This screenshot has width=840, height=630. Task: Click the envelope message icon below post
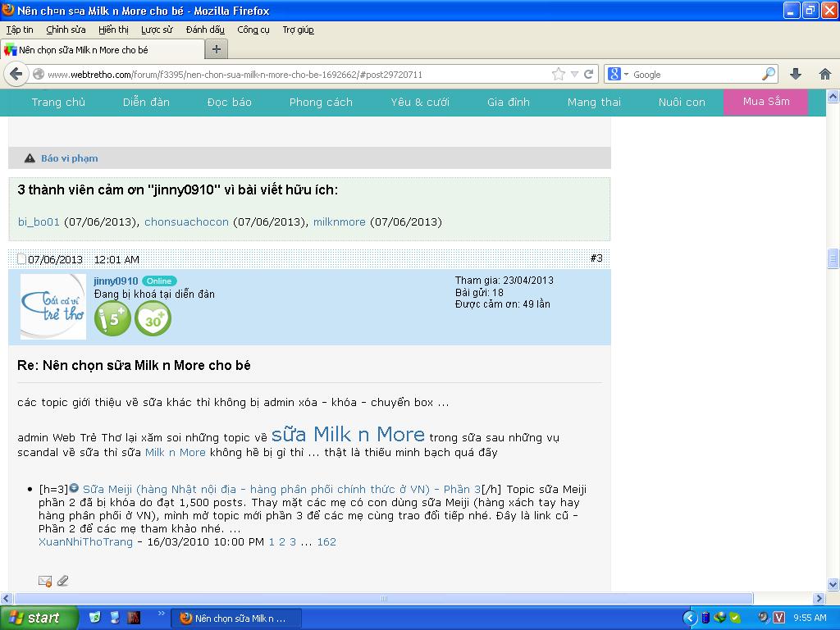point(45,581)
